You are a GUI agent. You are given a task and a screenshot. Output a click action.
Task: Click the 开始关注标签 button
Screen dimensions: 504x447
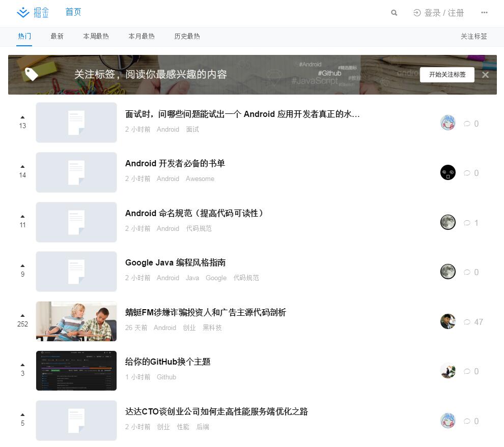pyautogui.click(x=447, y=75)
